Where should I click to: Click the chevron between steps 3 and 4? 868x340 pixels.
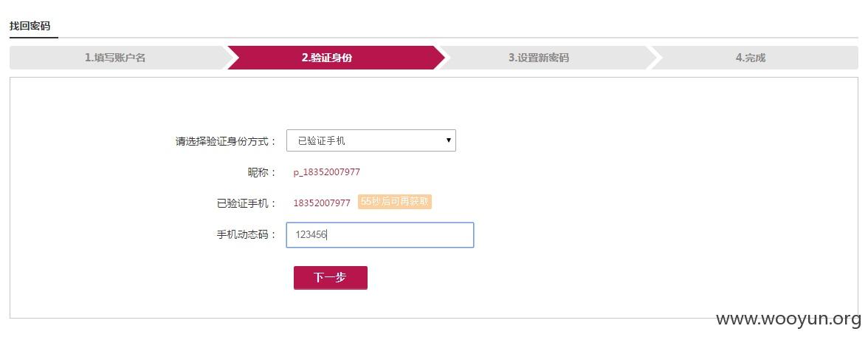[653, 58]
